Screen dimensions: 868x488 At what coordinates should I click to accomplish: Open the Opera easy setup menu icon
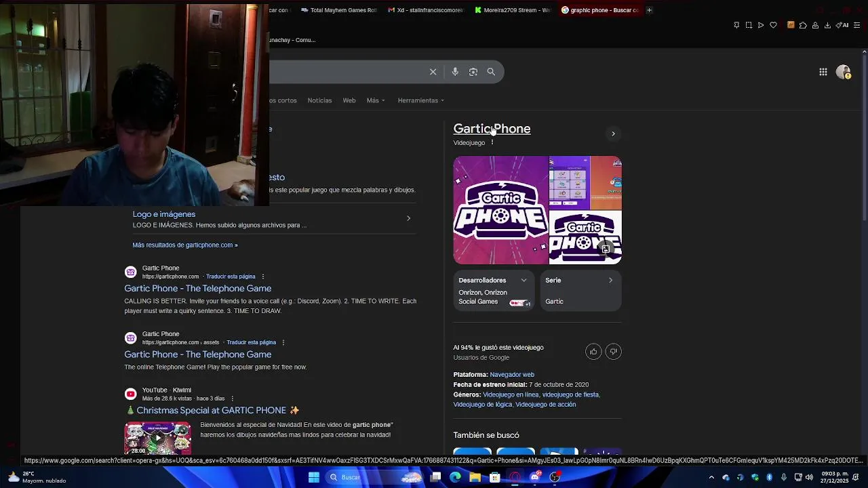tap(857, 25)
